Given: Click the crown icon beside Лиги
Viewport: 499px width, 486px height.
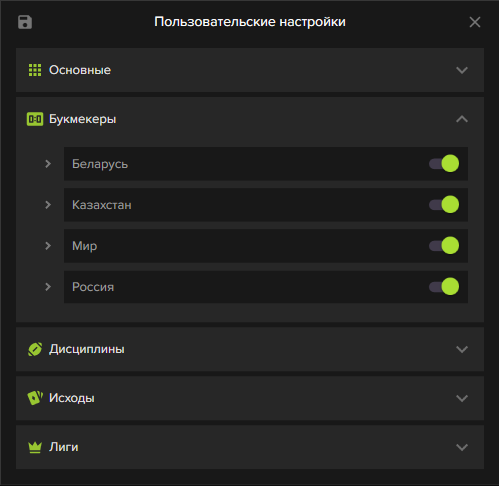Looking at the screenshot, I should [x=35, y=447].
